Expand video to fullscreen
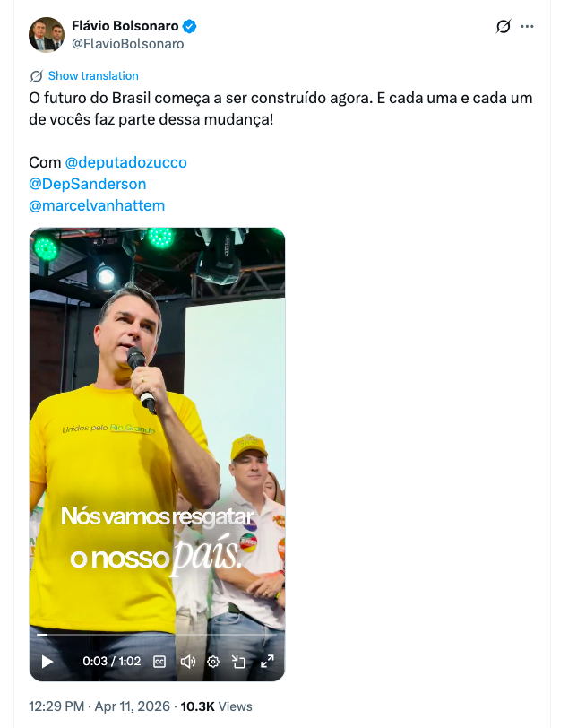The width and height of the screenshot is (577, 728). [x=267, y=662]
